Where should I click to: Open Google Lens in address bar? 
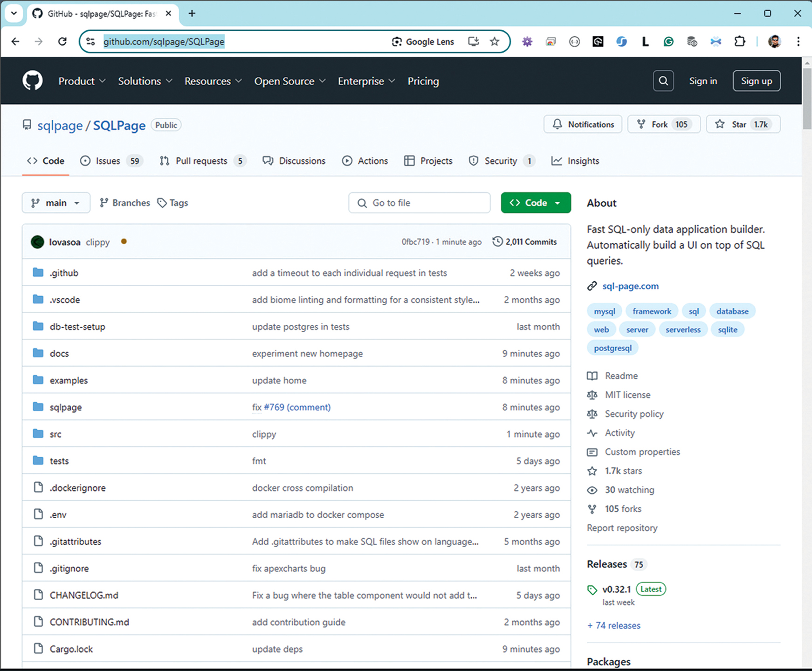click(x=423, y=41)
